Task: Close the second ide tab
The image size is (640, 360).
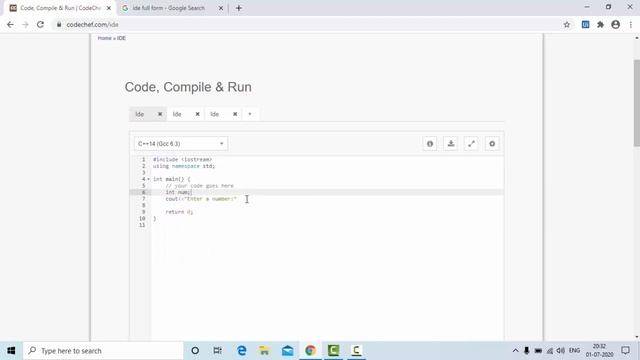Action: point(198,114)
